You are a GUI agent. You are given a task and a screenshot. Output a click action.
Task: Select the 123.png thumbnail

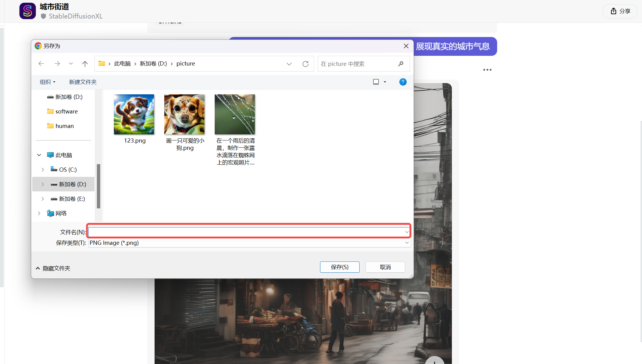coord(134,114)
